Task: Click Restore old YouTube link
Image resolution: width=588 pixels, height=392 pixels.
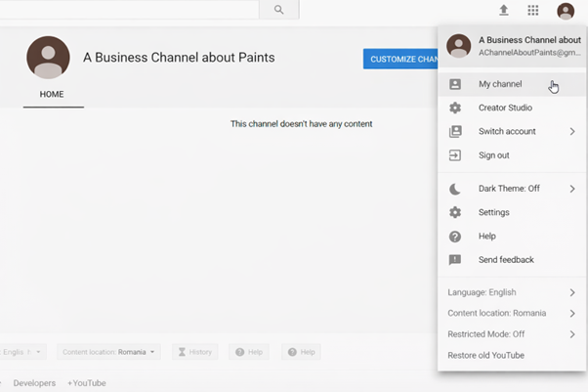Action: click(x=486, y=356)
